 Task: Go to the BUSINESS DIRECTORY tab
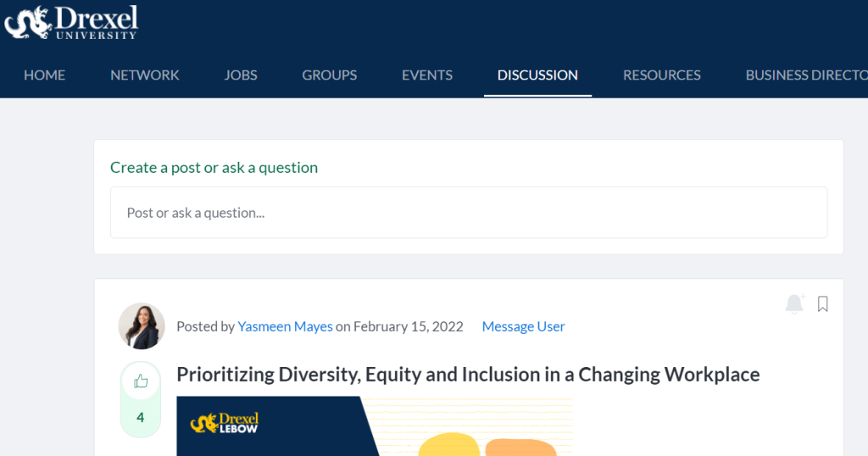pyautogui.click(x=805, y=75)
